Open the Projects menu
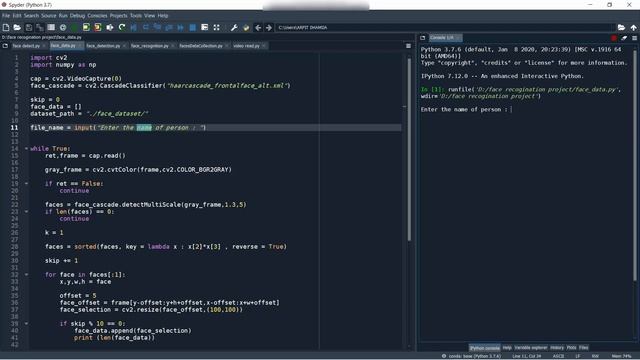This screenshot has height=360, width=640. (118, 16)
